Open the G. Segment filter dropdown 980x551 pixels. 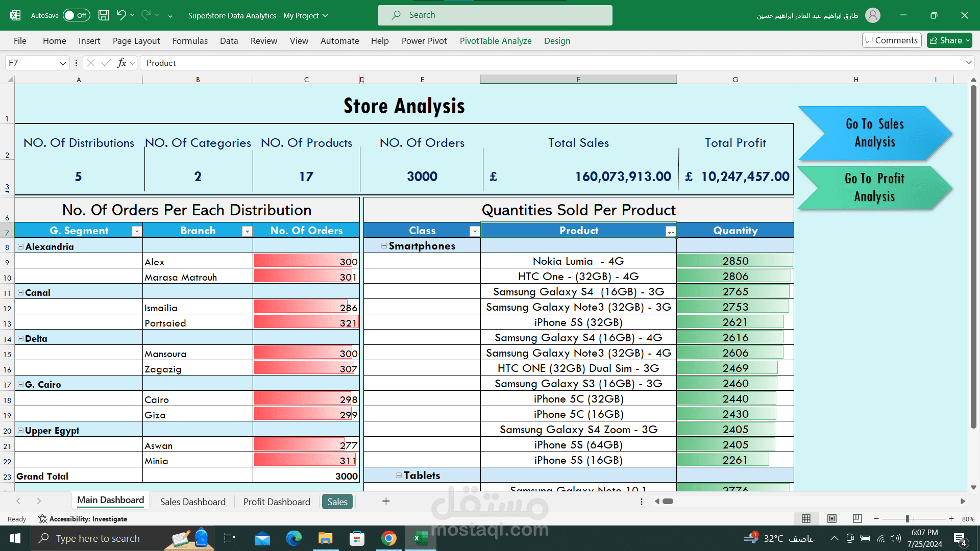[x=136, y=231]
